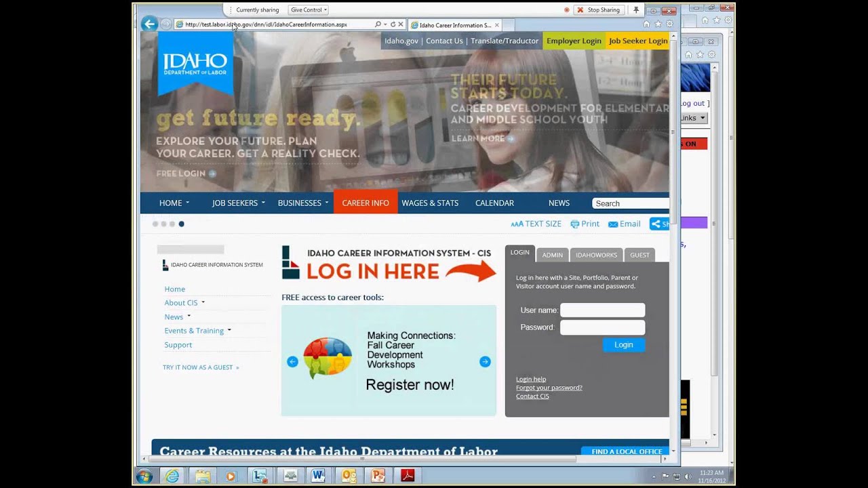
Task: Click the volume speaker tray icon
Action: coord(689,476)
